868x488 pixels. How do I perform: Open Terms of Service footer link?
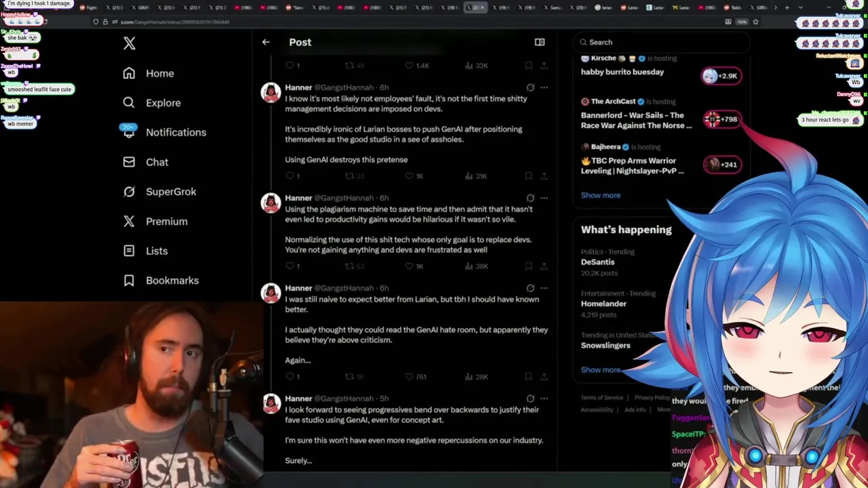(601, 398)
